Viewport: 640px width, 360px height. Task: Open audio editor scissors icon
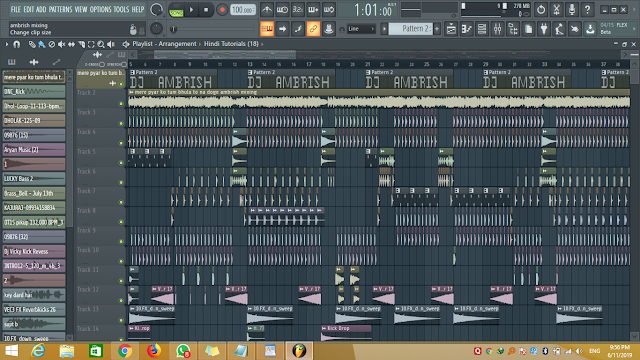(556, 9)
